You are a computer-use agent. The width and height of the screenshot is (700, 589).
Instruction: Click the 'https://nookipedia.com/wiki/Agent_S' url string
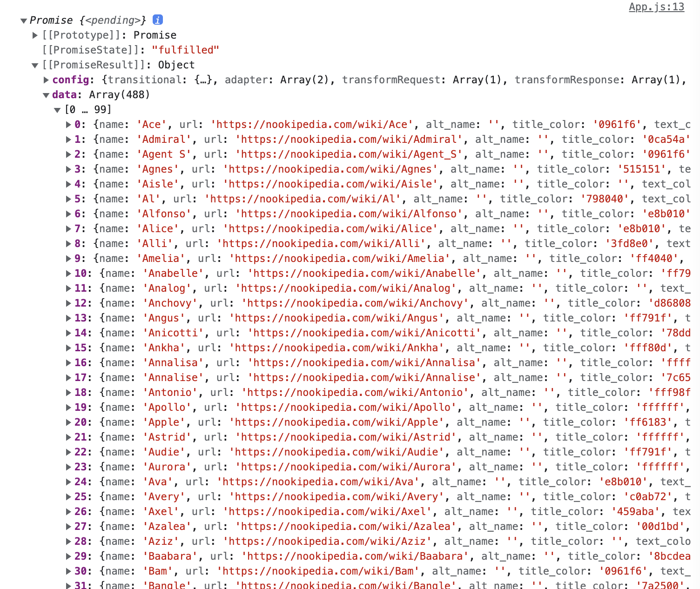pos(349,154)
